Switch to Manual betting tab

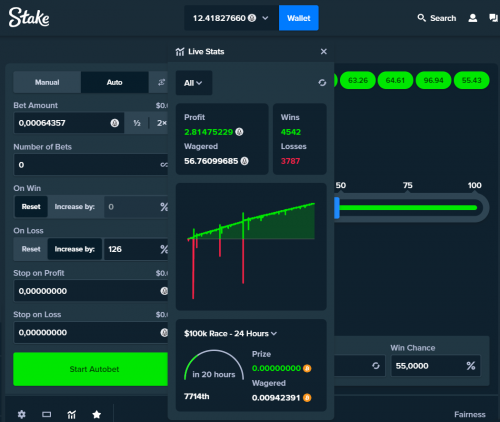tap(47, 82)
